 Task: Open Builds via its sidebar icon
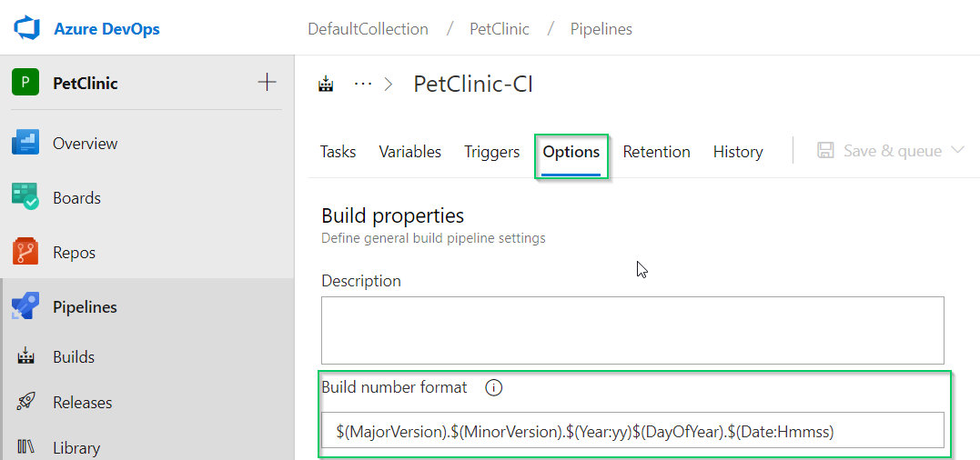point(26,356)
